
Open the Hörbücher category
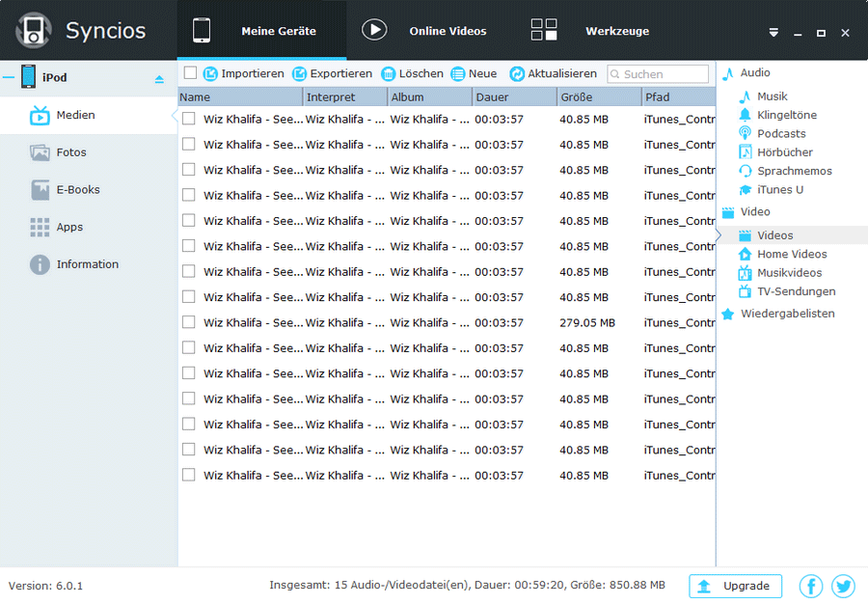pyautogui.click(x=775, y=152)
